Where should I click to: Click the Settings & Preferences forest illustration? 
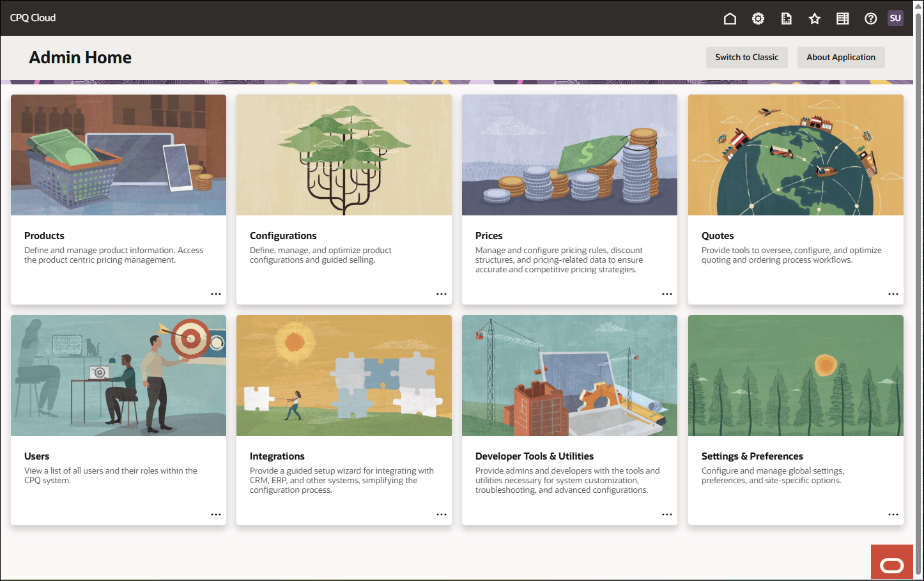796,376
